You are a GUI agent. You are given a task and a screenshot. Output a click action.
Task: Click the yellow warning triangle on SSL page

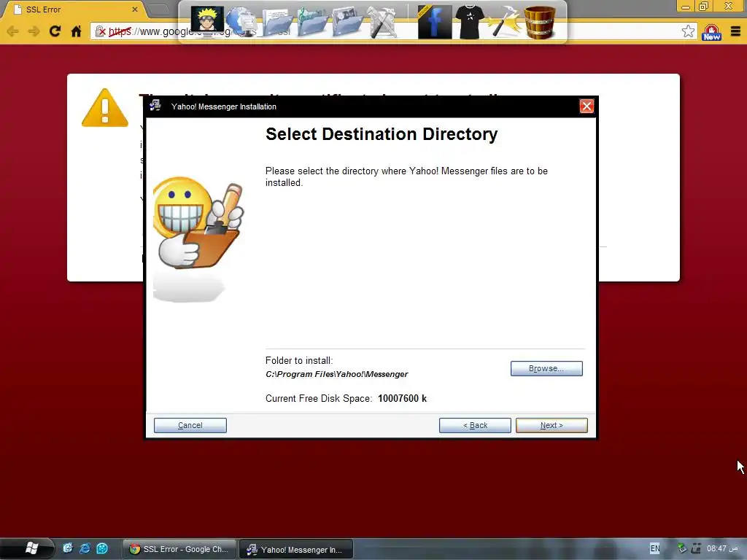105,108
